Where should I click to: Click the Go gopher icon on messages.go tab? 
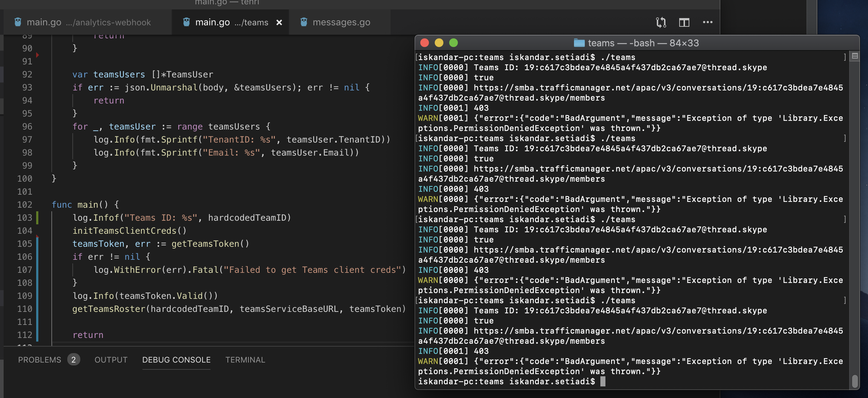pos(304,22)
